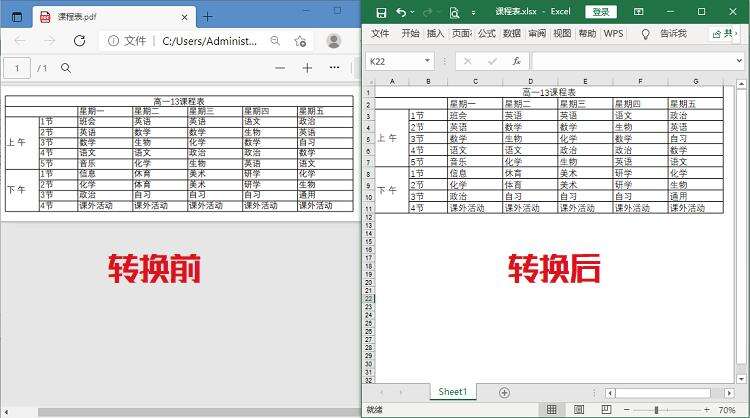Select the Sheet1 tab
Image resolution: width=750 pixels, height=418 pixels.
pyautogui.click(x=452, y=392)
